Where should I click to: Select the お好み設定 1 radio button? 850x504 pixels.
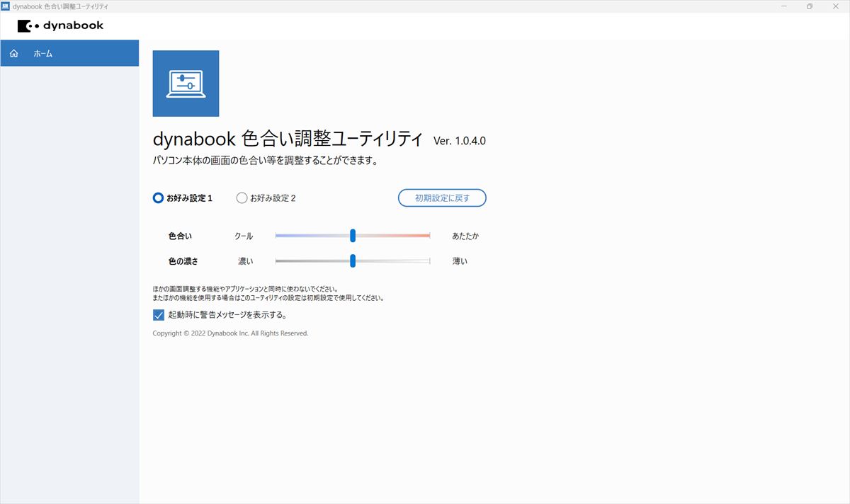pos(159,198)
